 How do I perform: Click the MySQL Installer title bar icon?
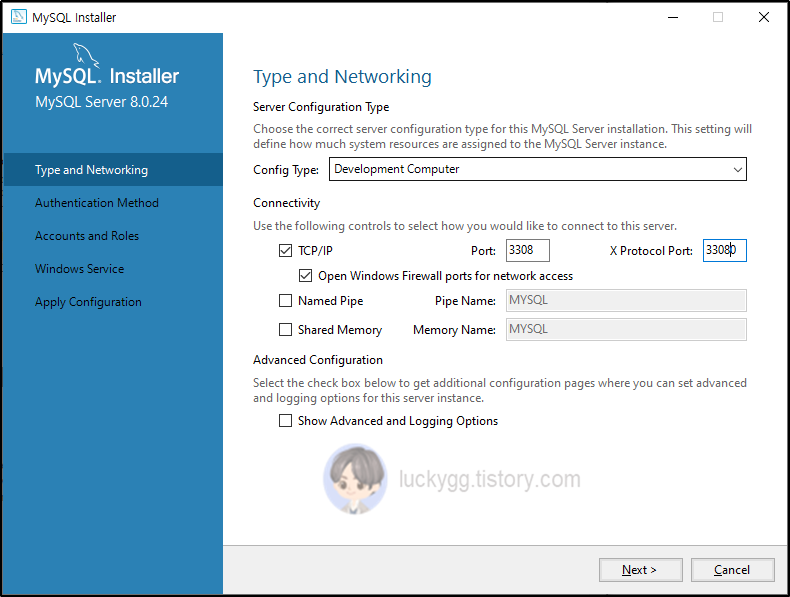(x=19, y=17)
